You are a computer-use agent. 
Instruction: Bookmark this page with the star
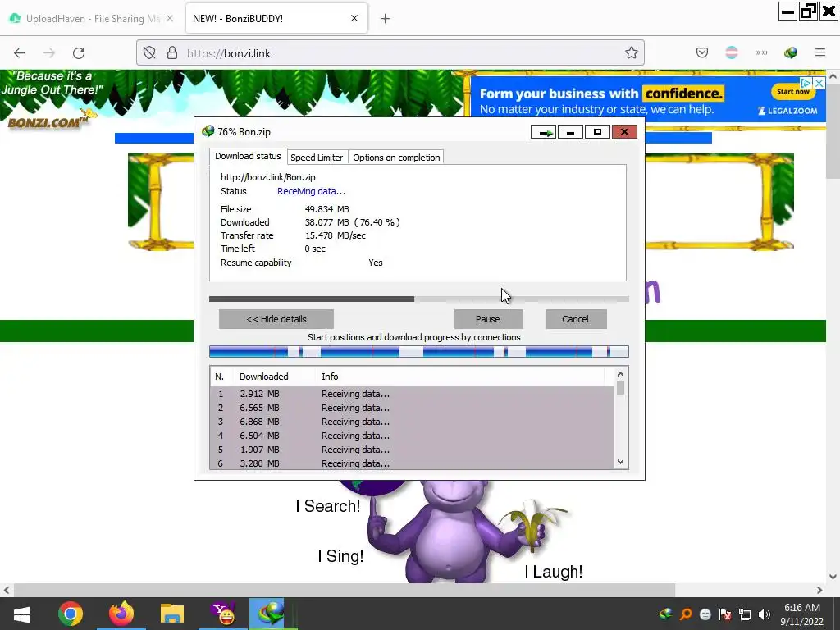point(631,52)
